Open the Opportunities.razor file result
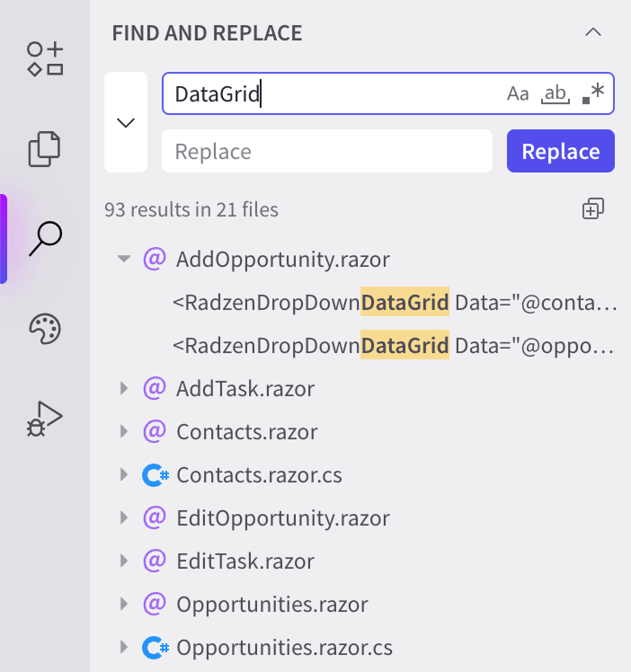The image size is (631, 672). point(271,604)
